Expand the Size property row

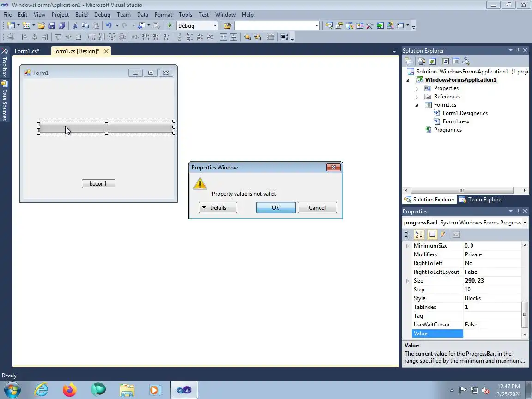coord(407,281)
